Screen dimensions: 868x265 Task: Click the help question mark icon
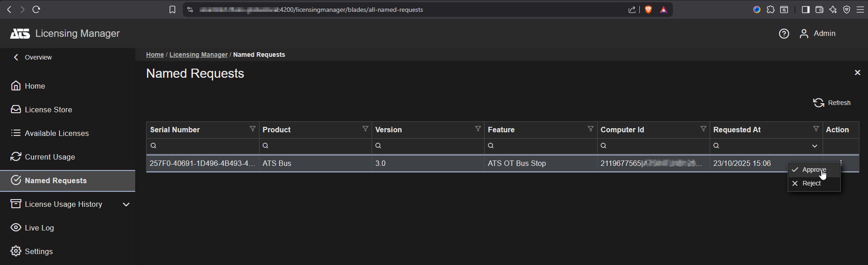[784, 34]
